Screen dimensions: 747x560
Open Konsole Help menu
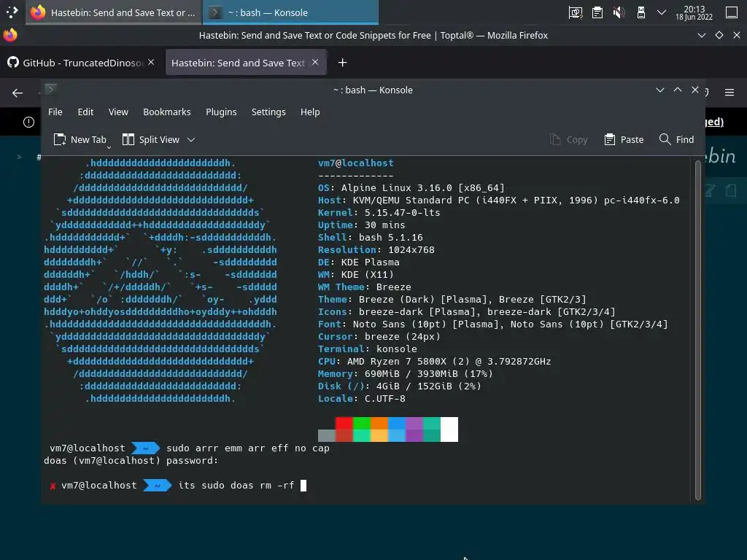click(310, 112)
